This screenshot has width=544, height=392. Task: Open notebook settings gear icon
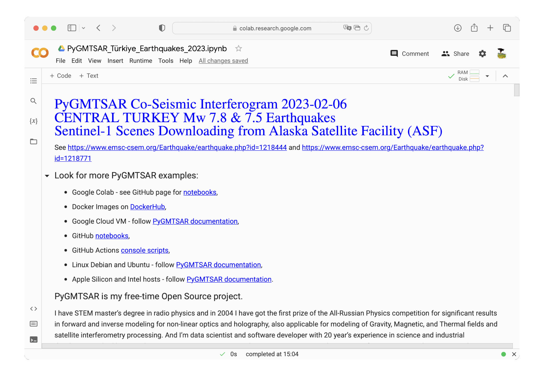482,54
